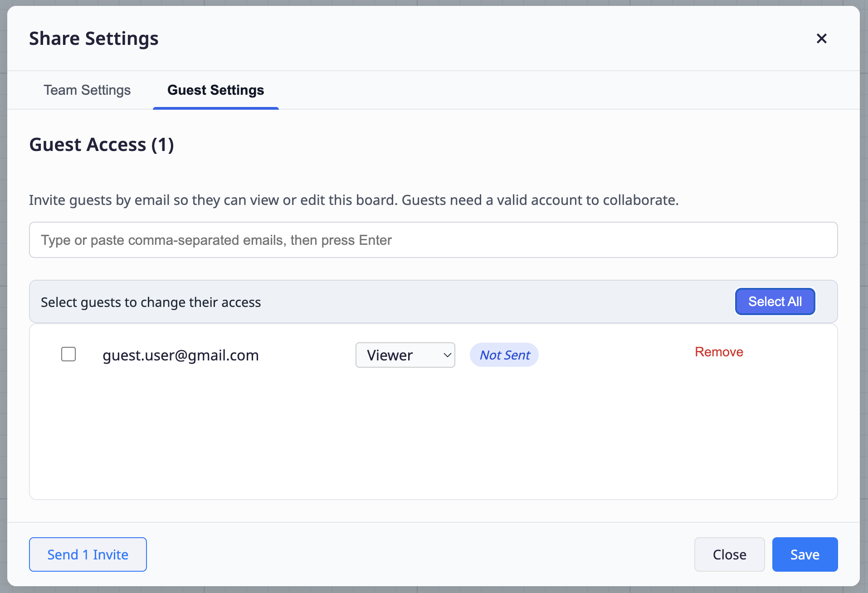
Task: Click the guest.user@gmail.com email text
Action: click(180, 355)
